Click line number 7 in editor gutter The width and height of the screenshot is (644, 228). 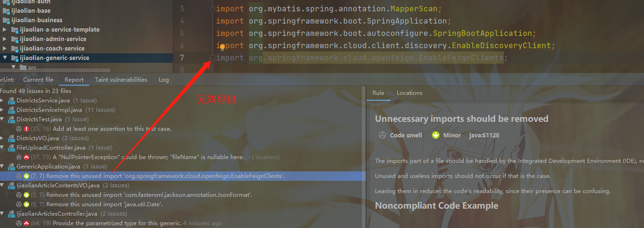[x=182, y=58]
